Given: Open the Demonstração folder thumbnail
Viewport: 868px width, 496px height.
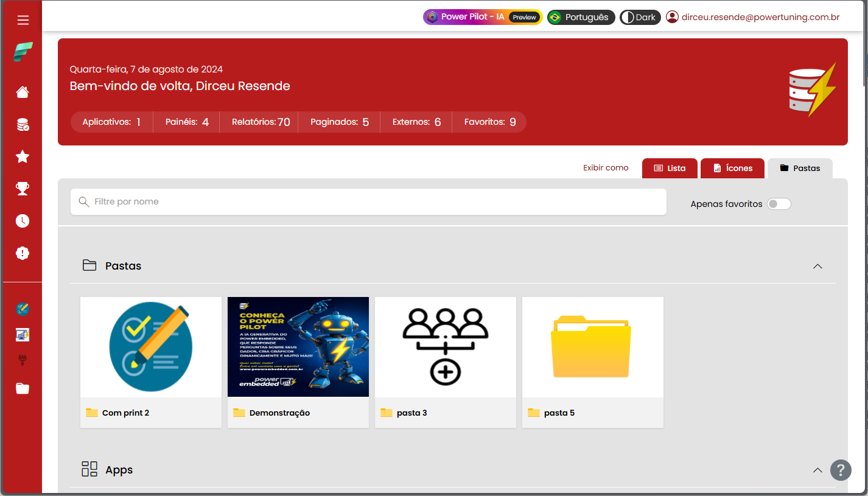Looking at the screenshot, I should point(298,347).
